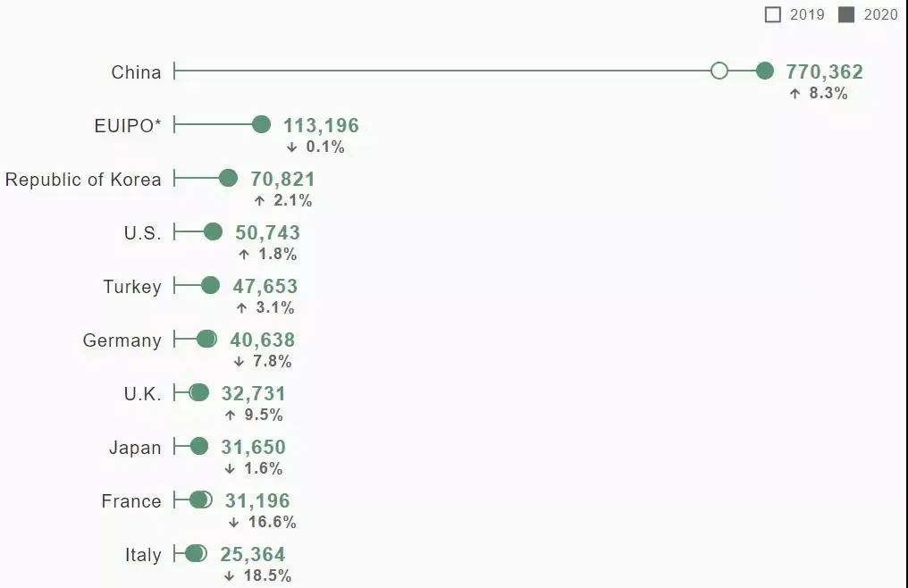Click the up arrow beside 8.3%
The width and height of the screenshot is (908, 588).
(795, 93)
